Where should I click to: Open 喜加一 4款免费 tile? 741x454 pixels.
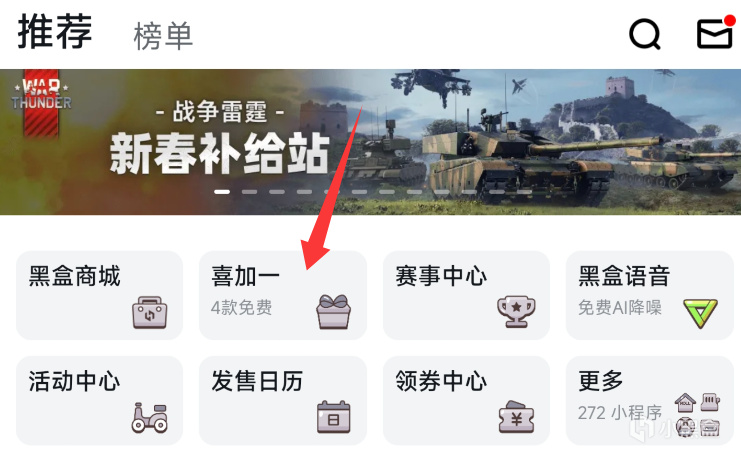[283, 295]
